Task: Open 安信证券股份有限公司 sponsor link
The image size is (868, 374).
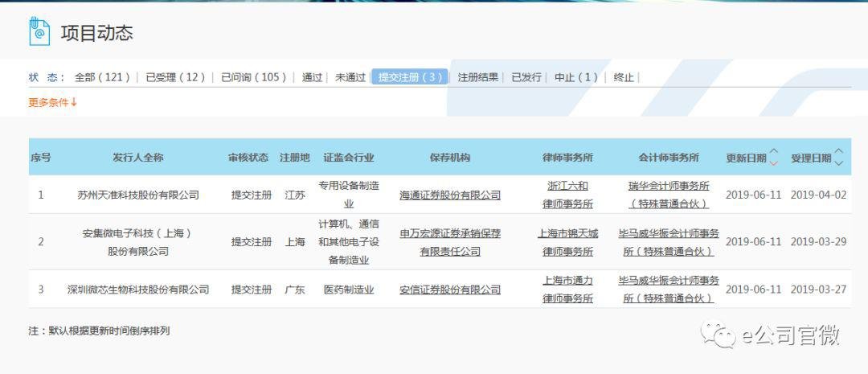Action: 450,290
